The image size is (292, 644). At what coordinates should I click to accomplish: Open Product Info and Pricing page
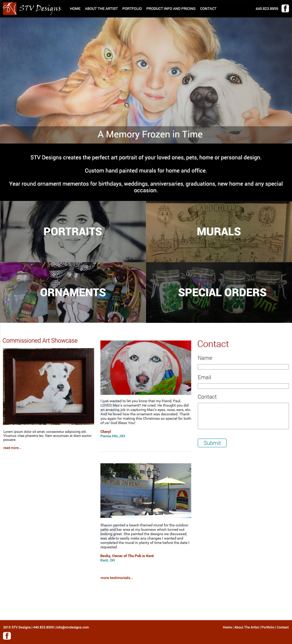(x=171, y=8)
